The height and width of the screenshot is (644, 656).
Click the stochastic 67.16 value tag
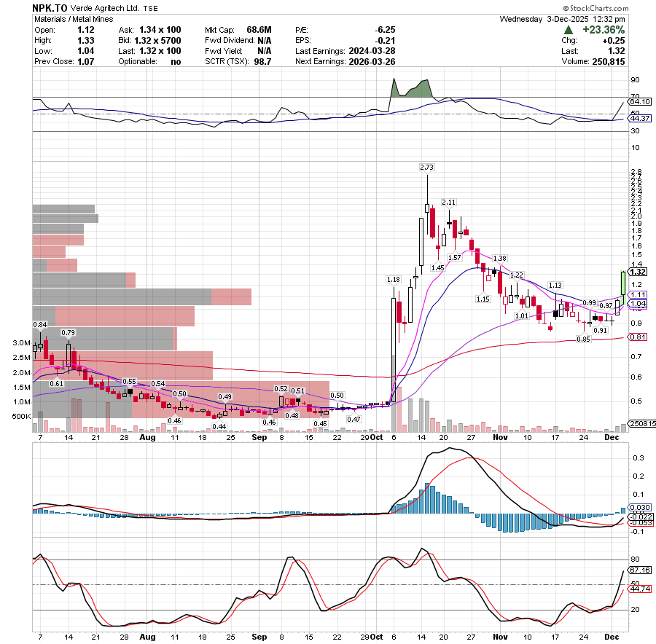coord(640,570)
